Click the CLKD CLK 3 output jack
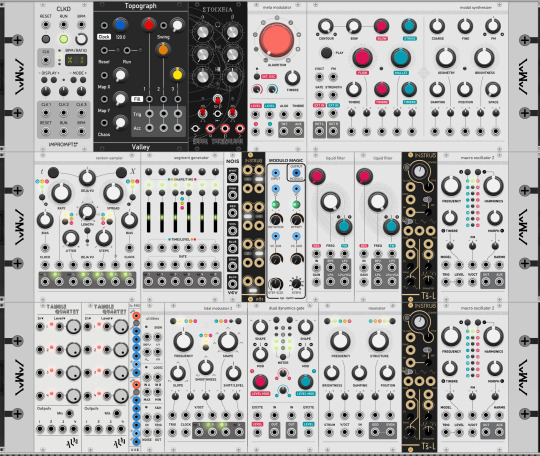The width and height of the screenshot is (540, 456). 81,113
